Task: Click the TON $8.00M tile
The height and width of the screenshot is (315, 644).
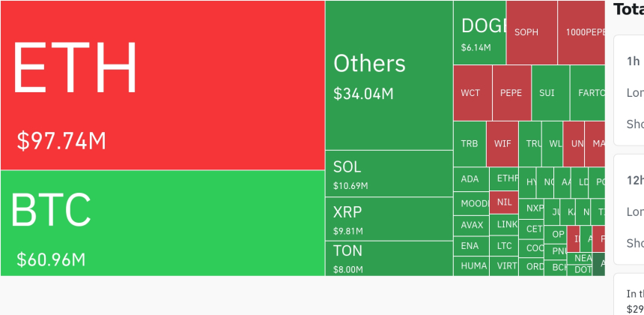Action: click(x=389, y=258)
